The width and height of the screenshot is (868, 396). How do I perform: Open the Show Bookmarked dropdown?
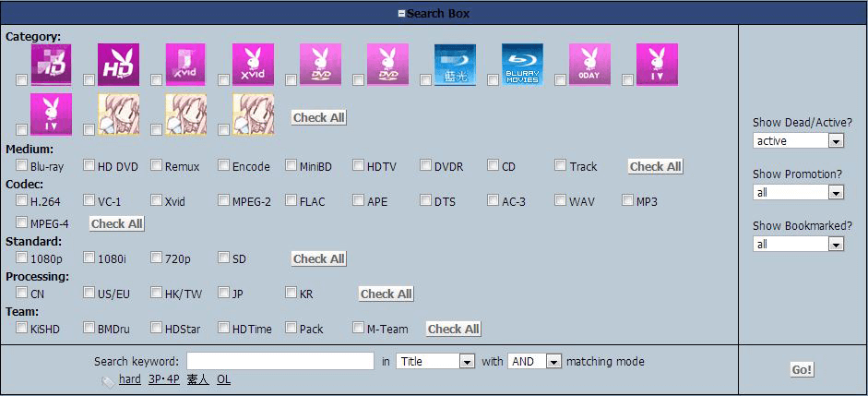click(x=798, y=245)
